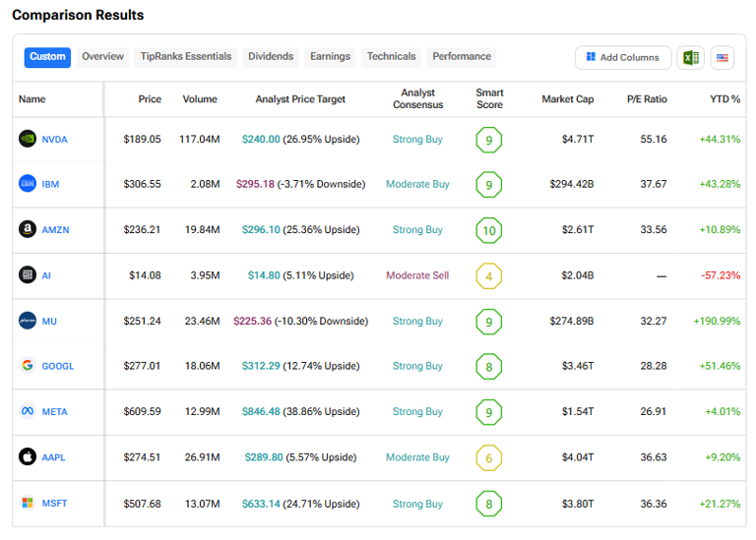This screenshot has width=756, height=540.
Task: Open the US flag market selector
Action: (x=722, y=58)
